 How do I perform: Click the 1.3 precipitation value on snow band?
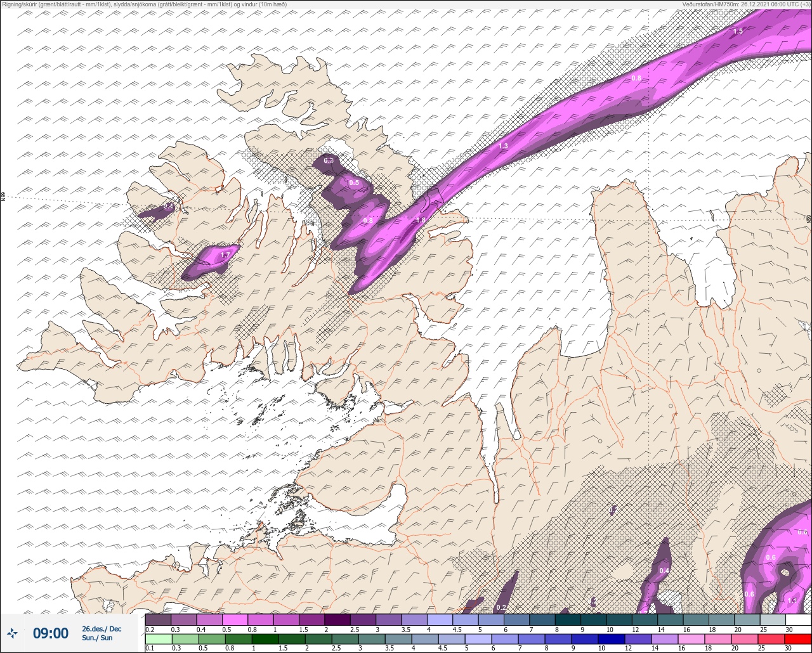point(503,146)
